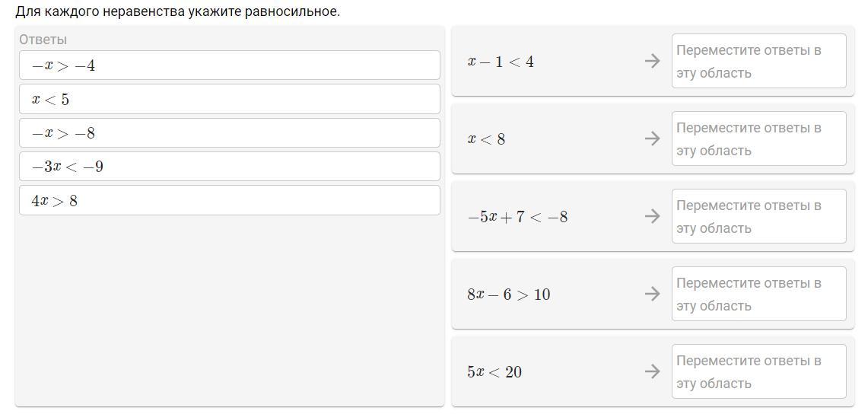Click the inequality x − 1 < 4
The height and width of the screenshot is (414, 868).
click(501, 62)
